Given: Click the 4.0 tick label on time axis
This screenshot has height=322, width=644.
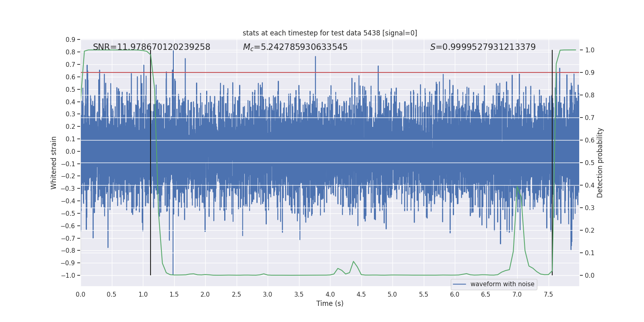Looking at the screenshot, I should [330, 294].
